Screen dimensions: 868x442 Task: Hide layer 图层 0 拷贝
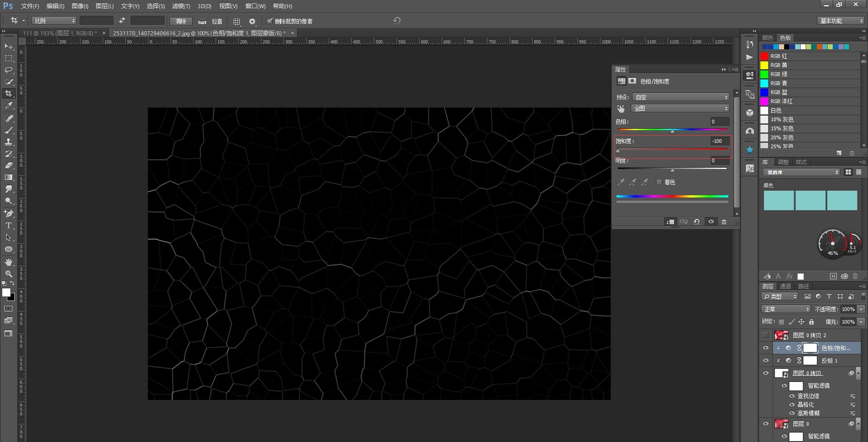pyautogui.click(x=765, y=373)
